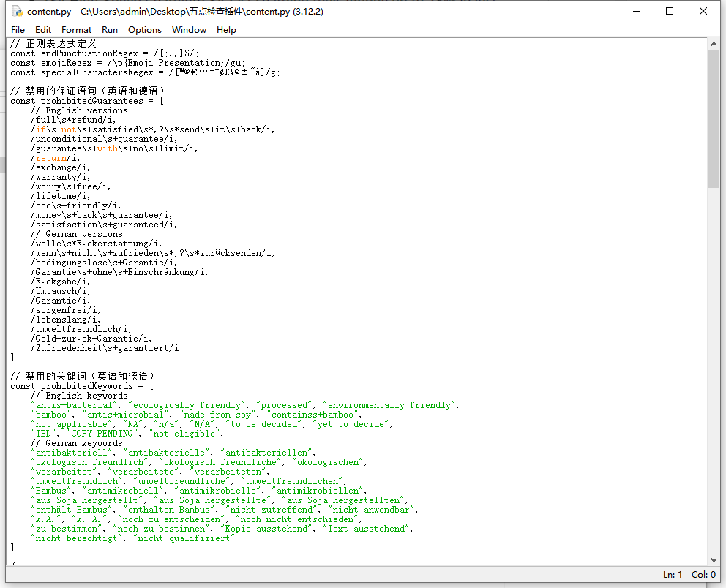Open the Format menu
Screen dimensions: 726x588
click(77, 30)
